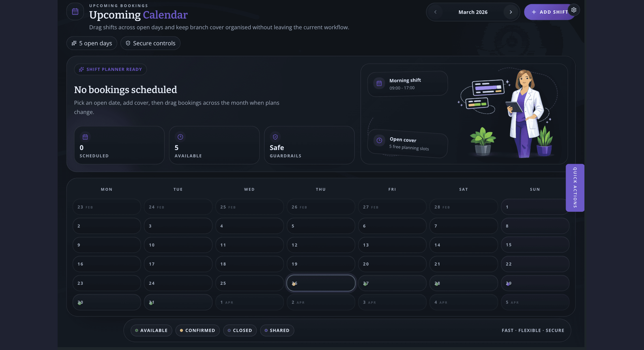644x350 pixels.
Task: Click the Open cover clock icon
Action: (x=379, y=140)
